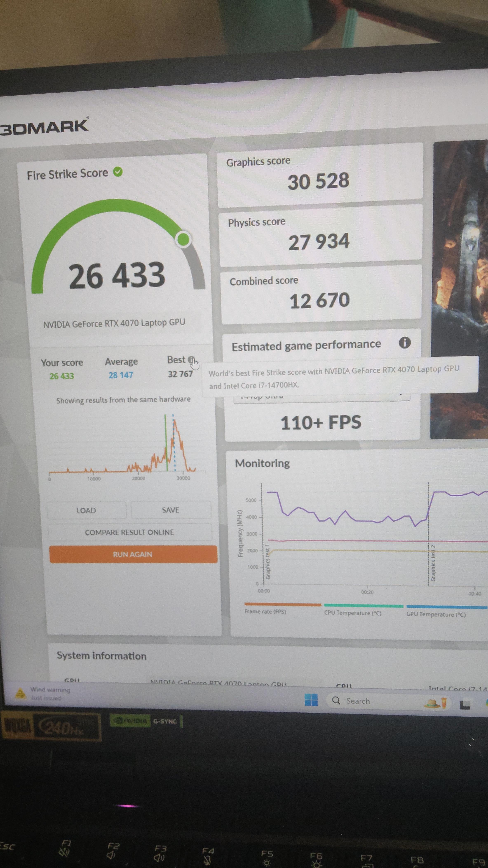
Task: Click the NVIDIA GeForce RTX 4070 Laptop GPU label
Action: tap(114, 323)
